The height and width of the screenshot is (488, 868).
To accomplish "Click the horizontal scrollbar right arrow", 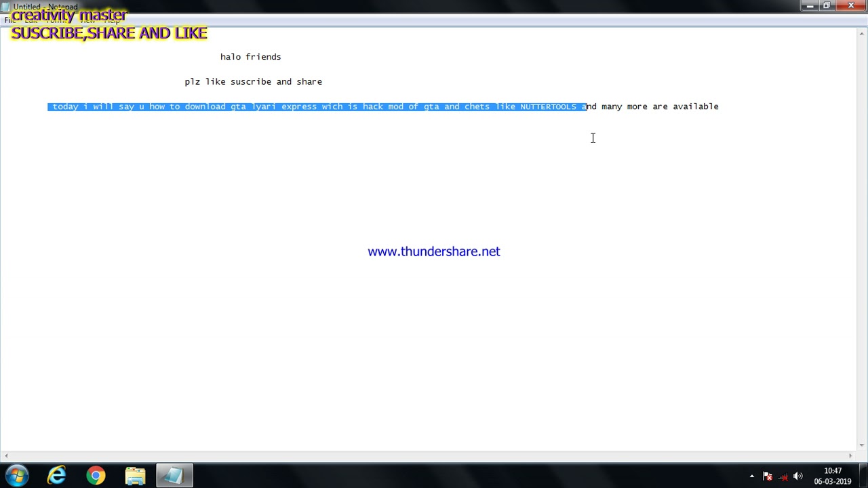I will pyautogui.click(x=851, y=456).
